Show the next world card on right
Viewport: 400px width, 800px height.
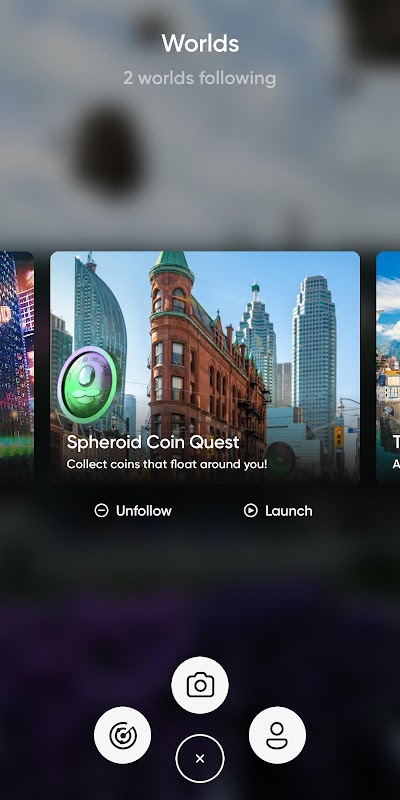(x=388, y=367)
